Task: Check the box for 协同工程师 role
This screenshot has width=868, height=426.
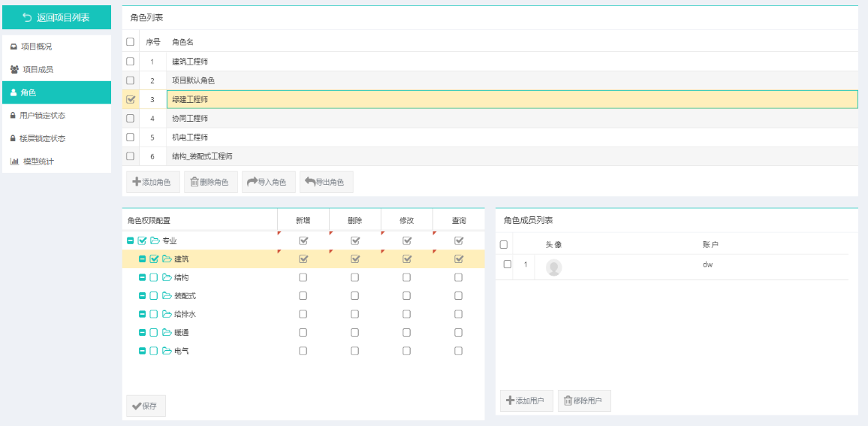Action: coord(130,118)
